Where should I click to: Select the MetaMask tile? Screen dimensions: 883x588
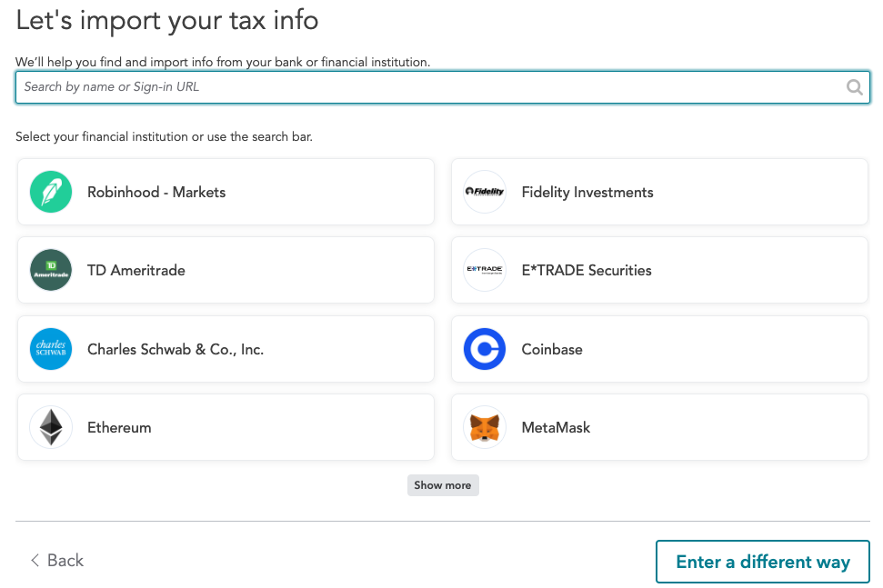658,426
